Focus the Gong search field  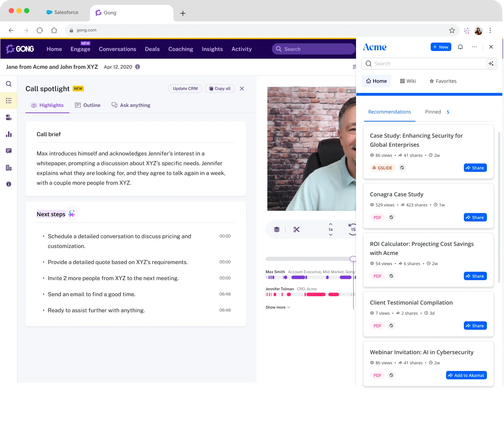coord(313,49)
